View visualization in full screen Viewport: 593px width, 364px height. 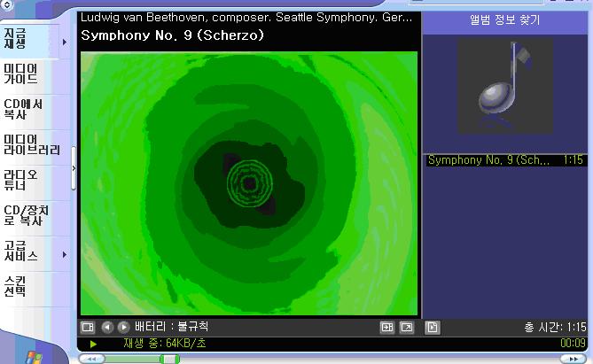[x=407, y=328]
